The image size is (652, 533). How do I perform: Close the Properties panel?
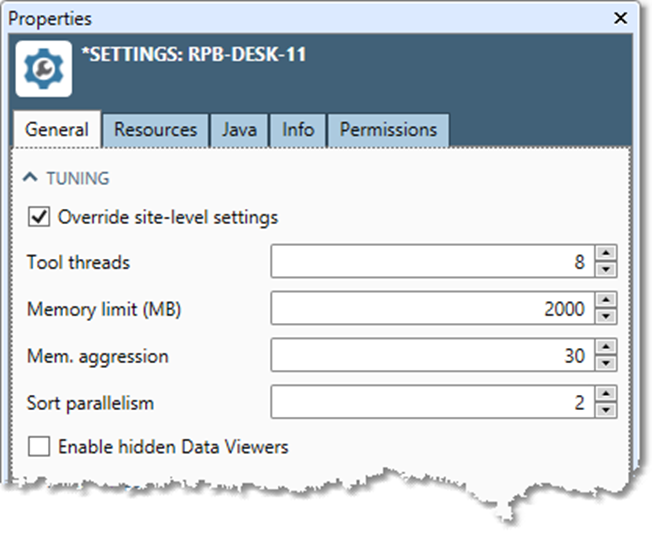[x=621, y=18]
